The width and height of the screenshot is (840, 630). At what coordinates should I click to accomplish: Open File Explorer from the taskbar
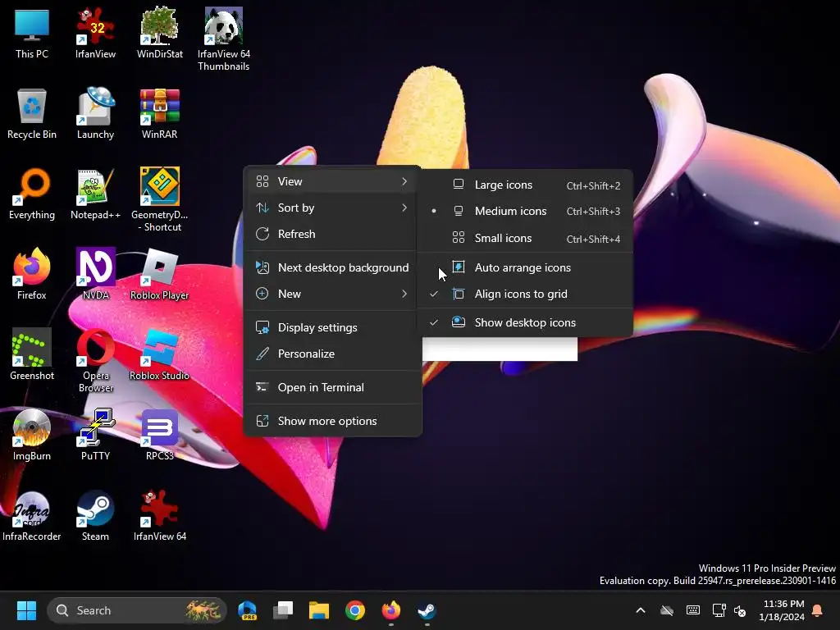tap(319, 610)
